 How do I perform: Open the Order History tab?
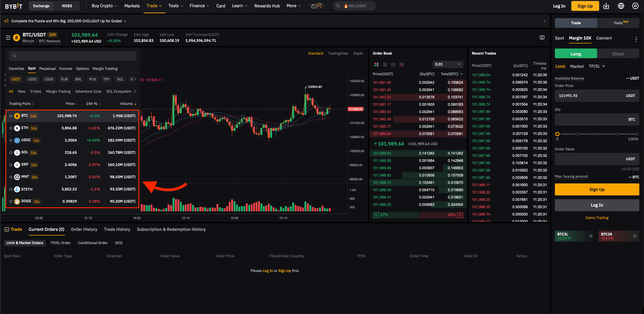coord(84,229)
